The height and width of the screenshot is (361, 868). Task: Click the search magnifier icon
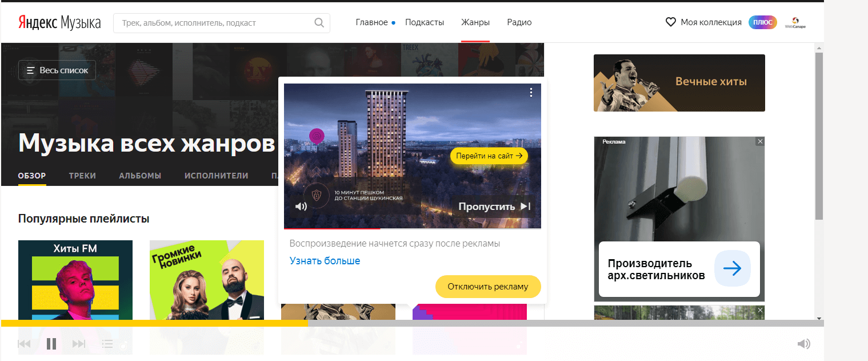pyautogui.click(x=319, y=23)
